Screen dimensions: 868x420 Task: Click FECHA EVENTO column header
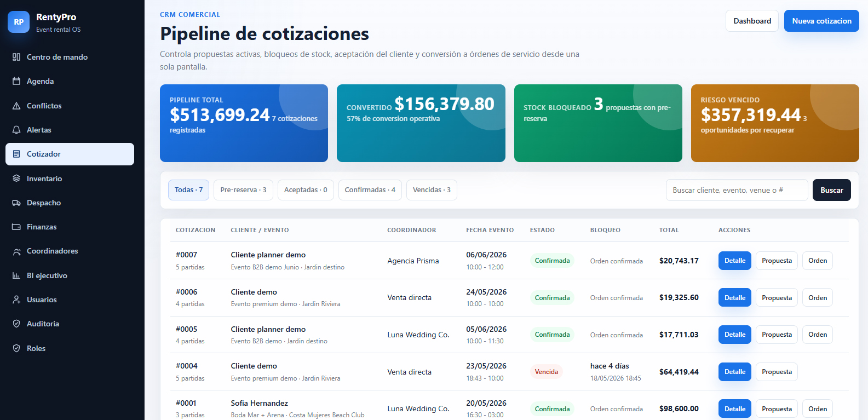(490, 230)
